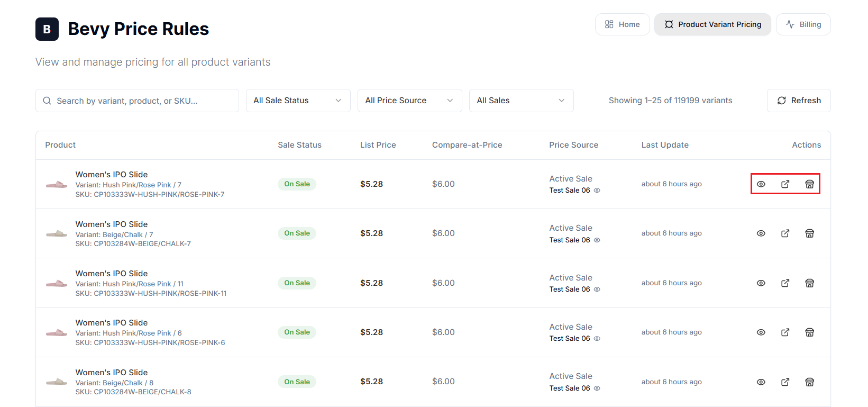The height and width of the screenshot is (407, 868).
Task: View details for Hush Pink/Rose Pink / 6
Action: (761, 332)
